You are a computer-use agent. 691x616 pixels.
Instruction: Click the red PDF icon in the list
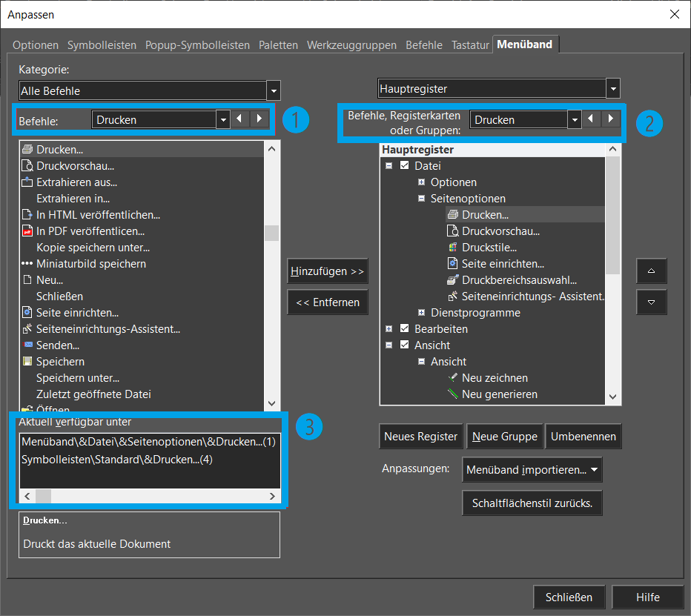coord(27,231)
